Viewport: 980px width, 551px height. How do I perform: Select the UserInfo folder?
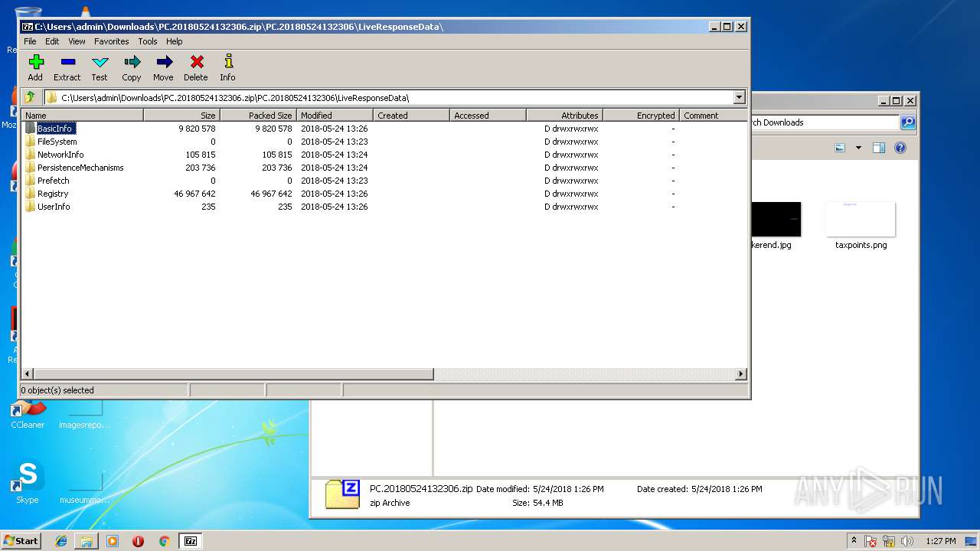pyautogui.click(x=54, y=207)
